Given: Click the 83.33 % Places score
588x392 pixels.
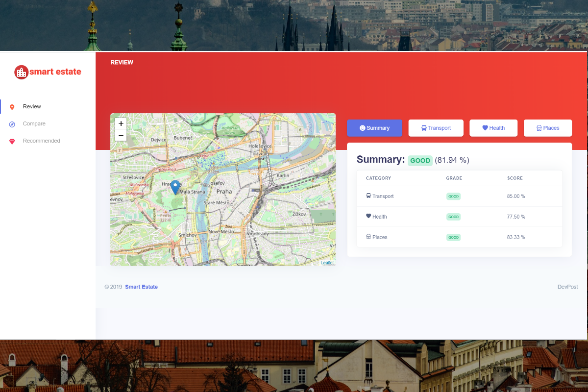Looking at the screenshot, I should point(516,237).
